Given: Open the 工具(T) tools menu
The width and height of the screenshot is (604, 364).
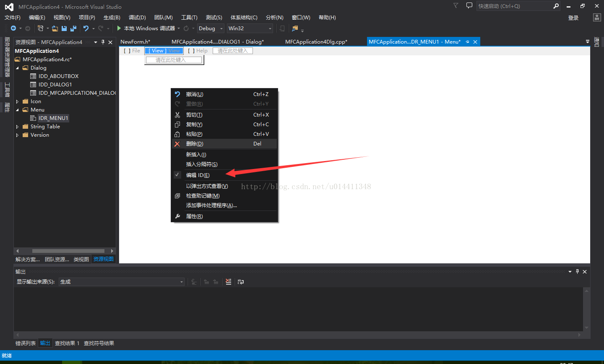Looking at the screenshot, I should tap(189, 17).
